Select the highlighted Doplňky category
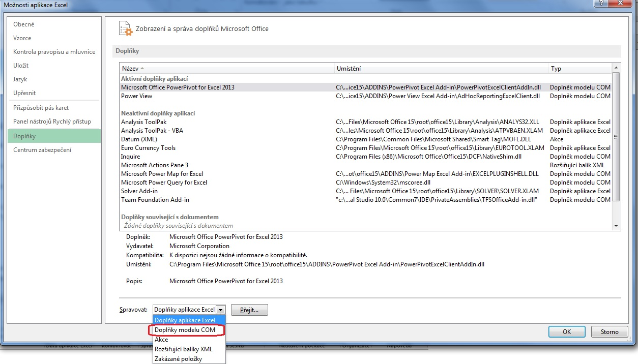The image size is (638, 364). tap(54, 136)
